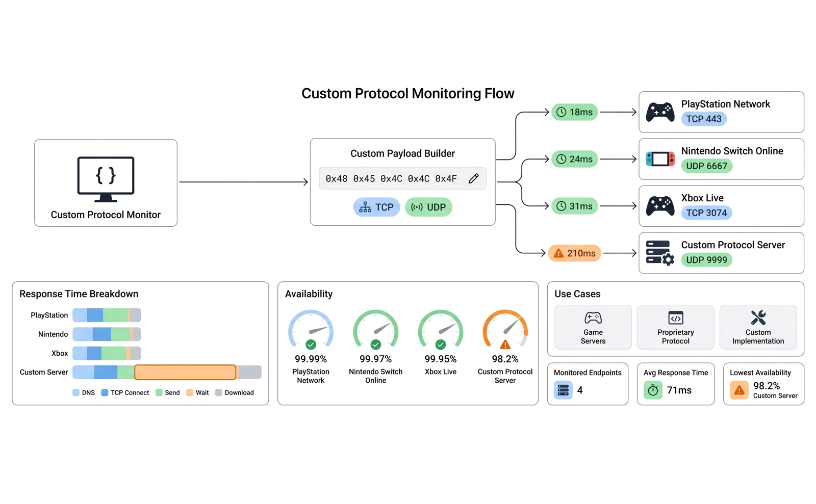Image resolution: width=816 pixels, height=504 pixels.
Task: Click the Download legend color swatch
Action: pos(219,393)
